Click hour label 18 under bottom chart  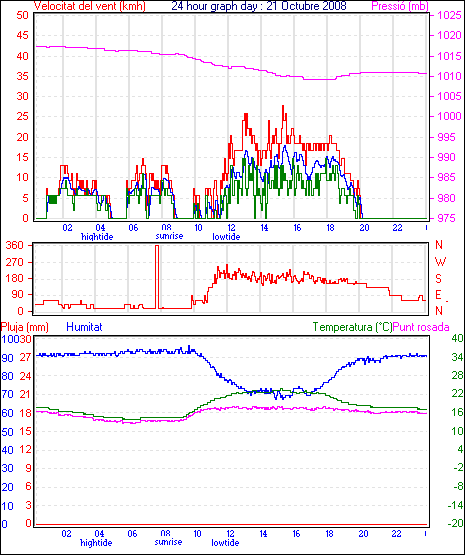tap(329, 534)
